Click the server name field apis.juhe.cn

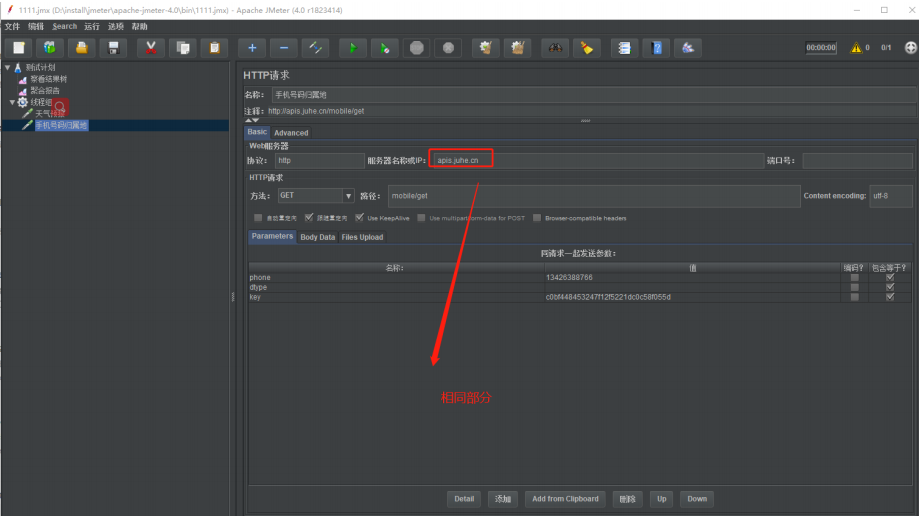598,160
